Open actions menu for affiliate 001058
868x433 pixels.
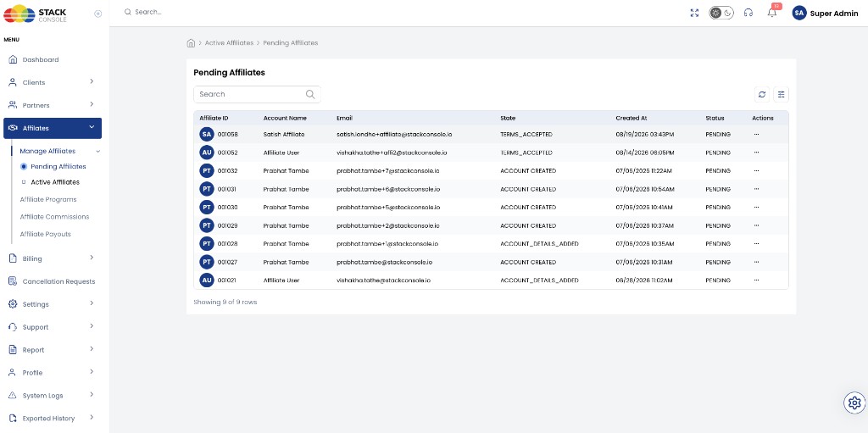[x=757, y=134]
